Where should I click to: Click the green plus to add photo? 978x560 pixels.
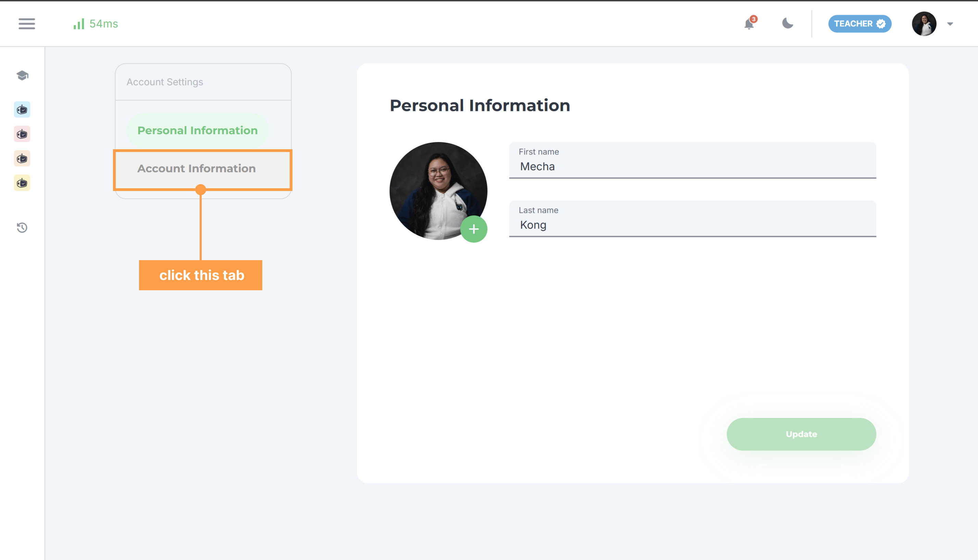(474, 229)
